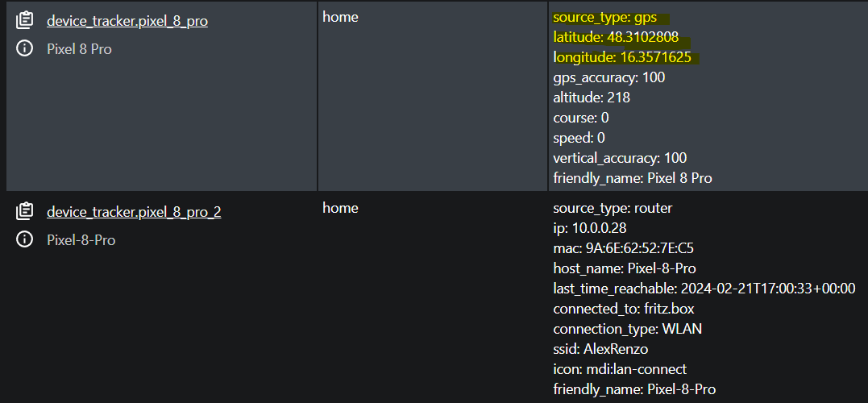Screen dimensions: 868x403
Task: Click the icon: mdi:lan-connect attribute line
Action: 620,369
